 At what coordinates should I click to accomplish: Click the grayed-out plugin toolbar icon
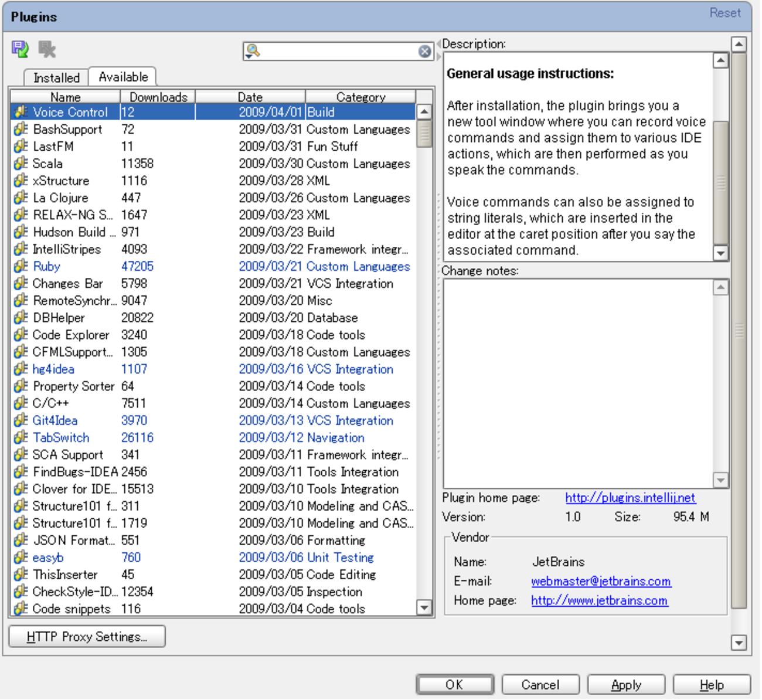click(x=47, y=49)
